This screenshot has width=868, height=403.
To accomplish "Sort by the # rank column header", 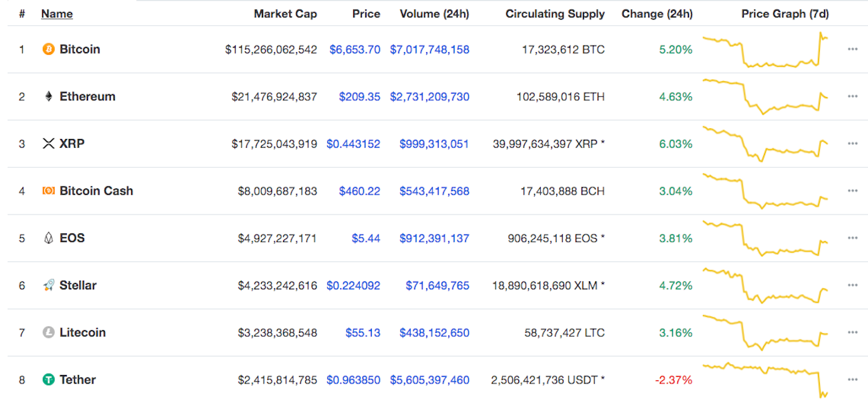I will (22, 13).
